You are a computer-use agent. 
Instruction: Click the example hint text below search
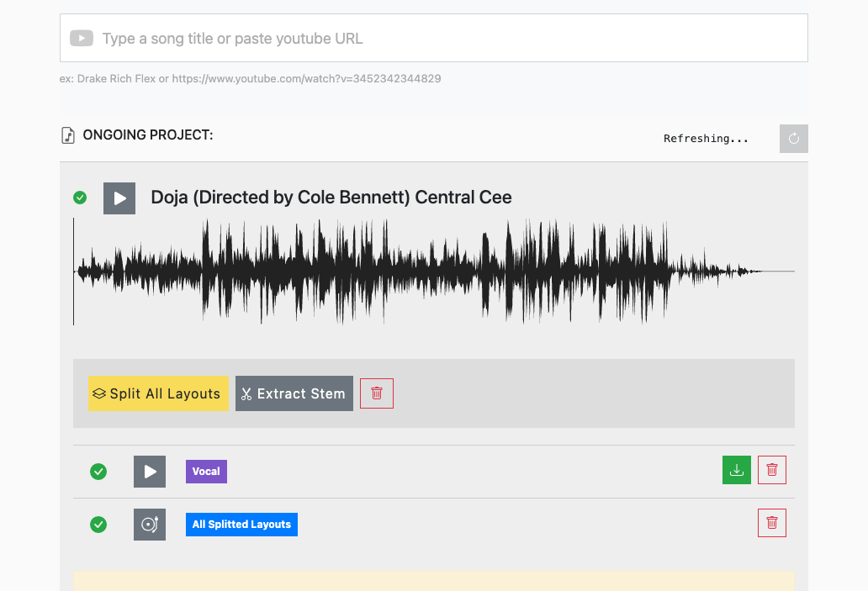click(x=250, y=78)
